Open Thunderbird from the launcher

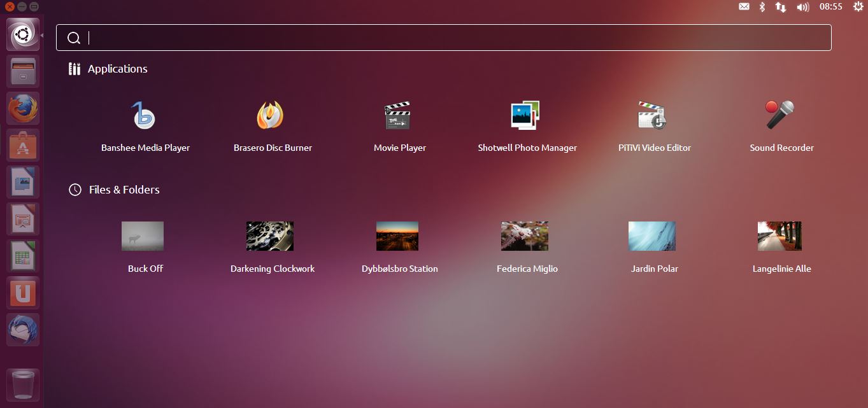tap(23, 330)
